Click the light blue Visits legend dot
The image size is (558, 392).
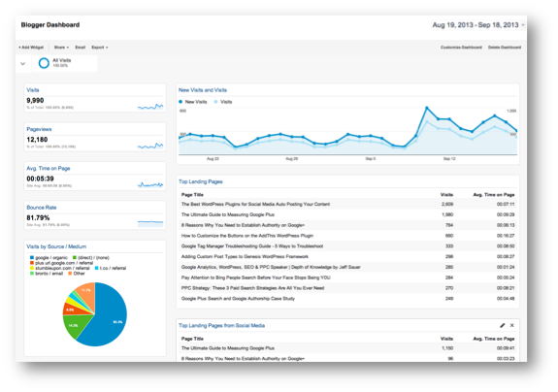click(215, 102)
